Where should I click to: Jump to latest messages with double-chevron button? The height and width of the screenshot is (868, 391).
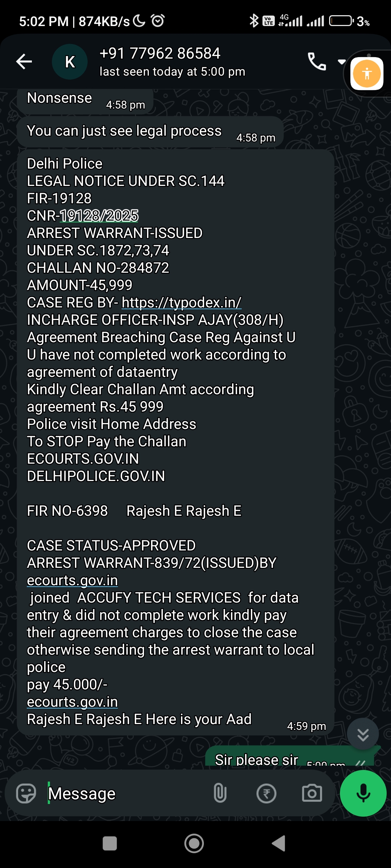[363, 734]
